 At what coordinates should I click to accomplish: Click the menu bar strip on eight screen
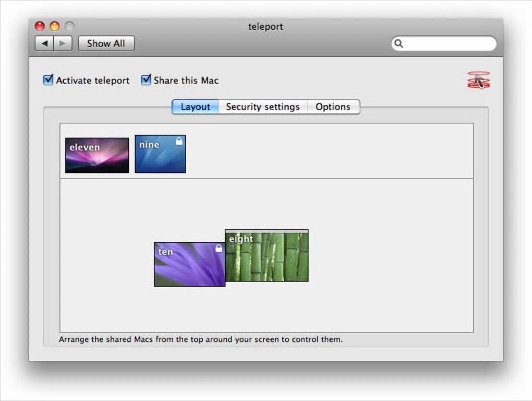point(267,231)
